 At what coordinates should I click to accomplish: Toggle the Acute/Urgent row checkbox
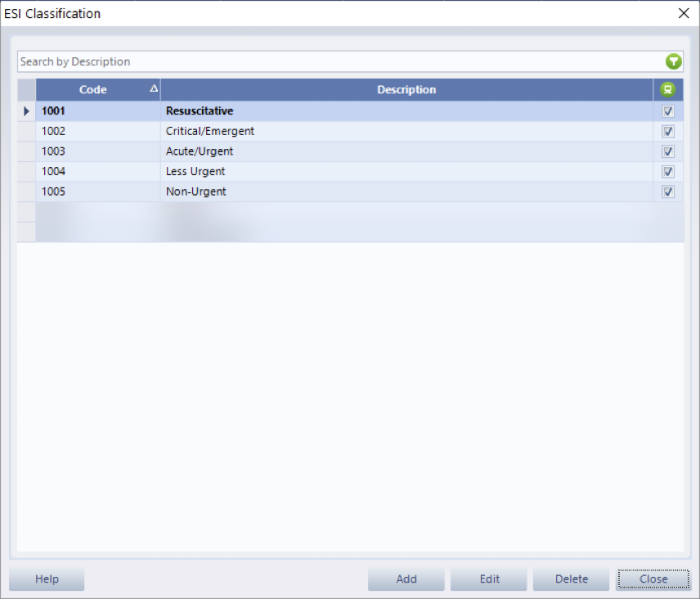click(x=668, y=151)
